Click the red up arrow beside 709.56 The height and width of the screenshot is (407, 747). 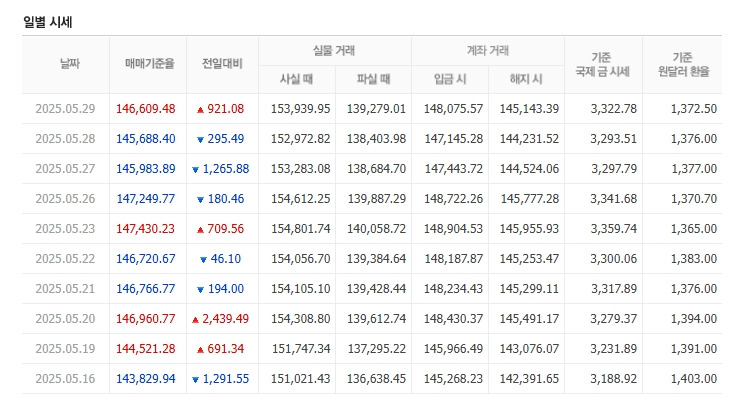[x=201, y=230]
